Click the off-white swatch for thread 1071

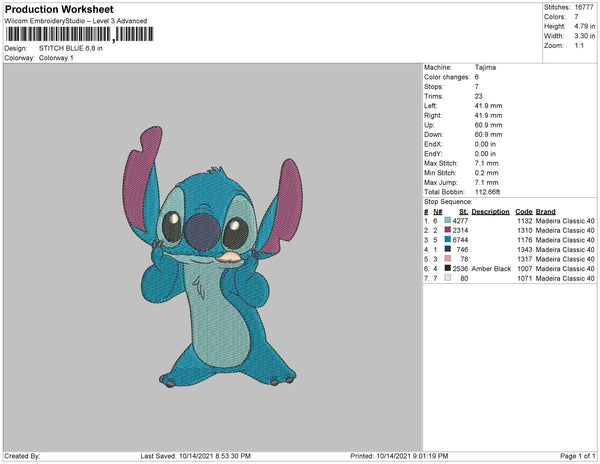click(448, 278)
